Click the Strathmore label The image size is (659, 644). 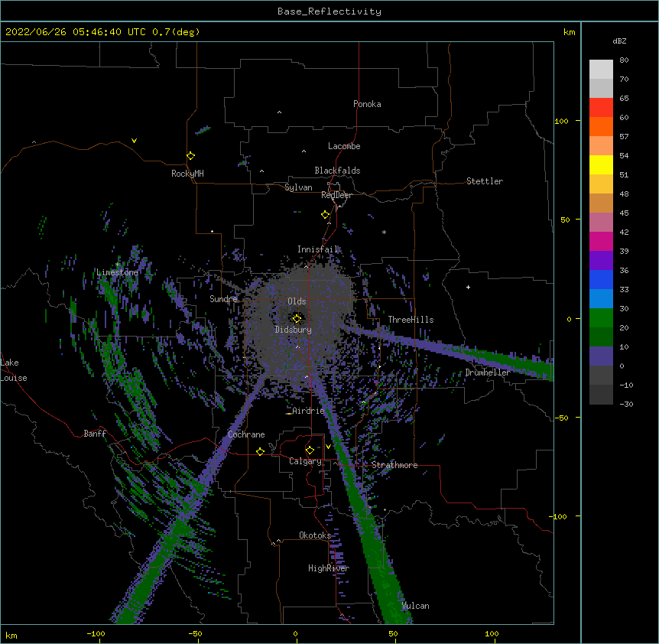point(394,465)
